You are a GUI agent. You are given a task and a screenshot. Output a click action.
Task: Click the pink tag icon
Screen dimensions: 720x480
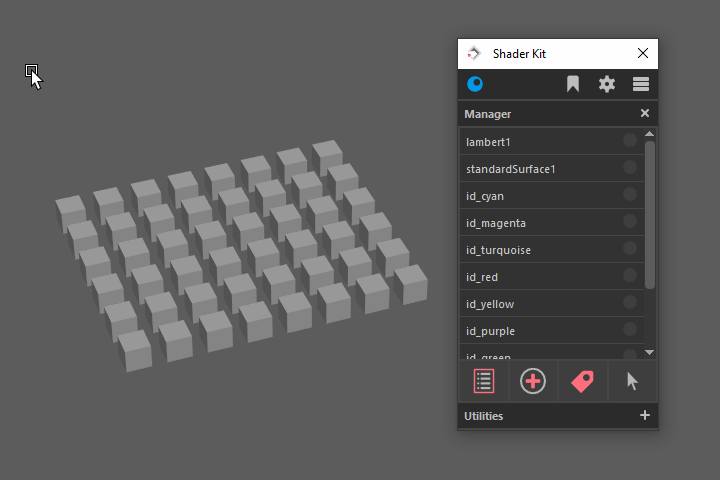click(x=582, y=381)
